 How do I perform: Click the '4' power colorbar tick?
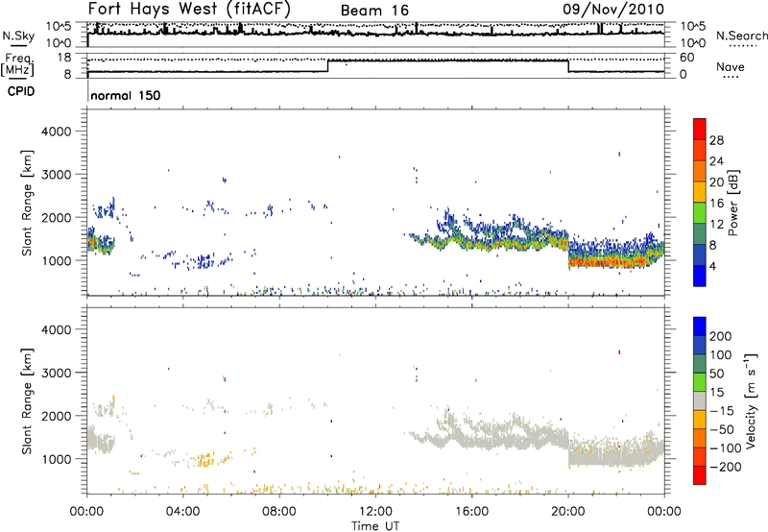[x=713, y=266]
